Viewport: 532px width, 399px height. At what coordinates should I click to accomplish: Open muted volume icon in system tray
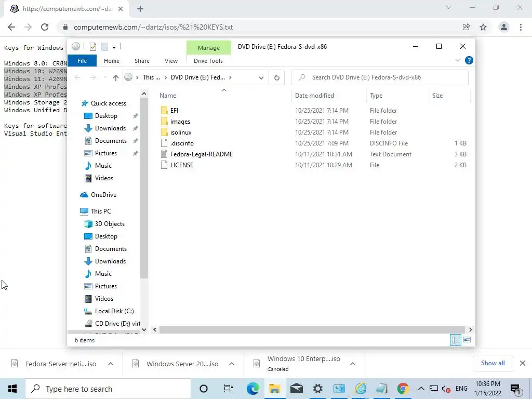pos(446,389)
